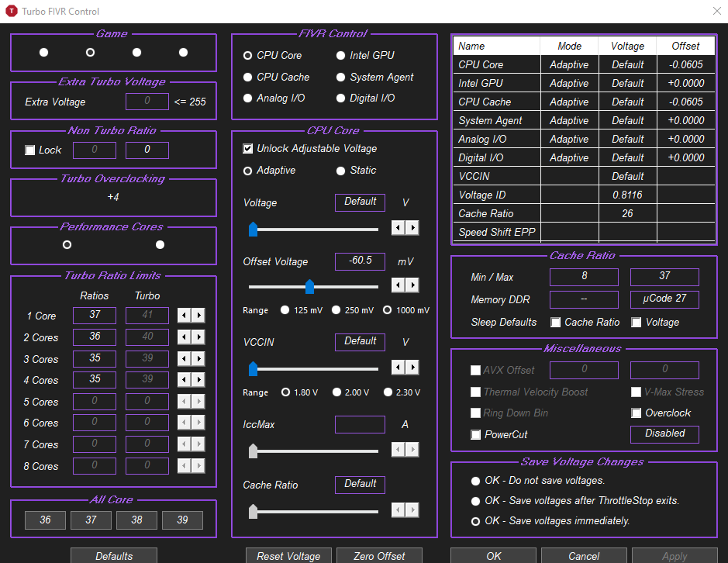Set All Core ratio to 39
The width and height of the screenshot is (728, 563).
click(182, 520)
